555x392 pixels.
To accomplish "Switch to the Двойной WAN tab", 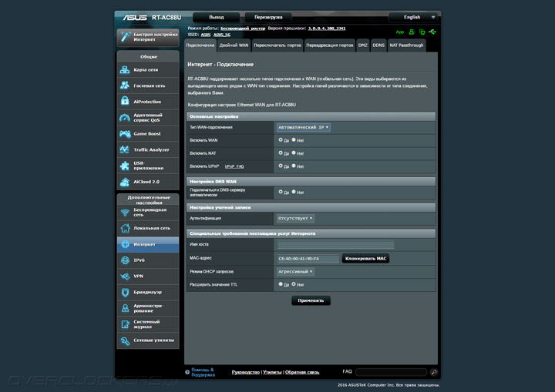I will coord(234,45).
